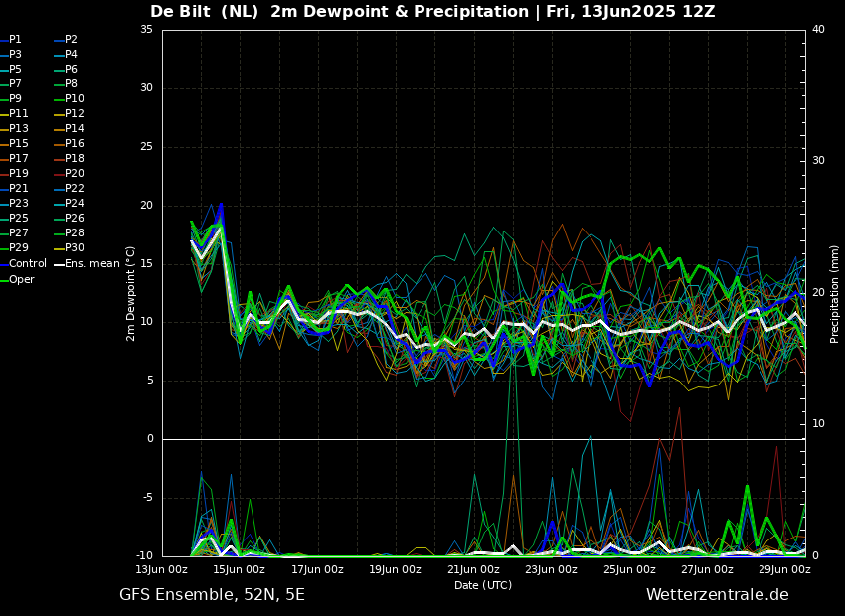Click the P24 legend entry
This screenshot has height=616, width=845.
75,204
